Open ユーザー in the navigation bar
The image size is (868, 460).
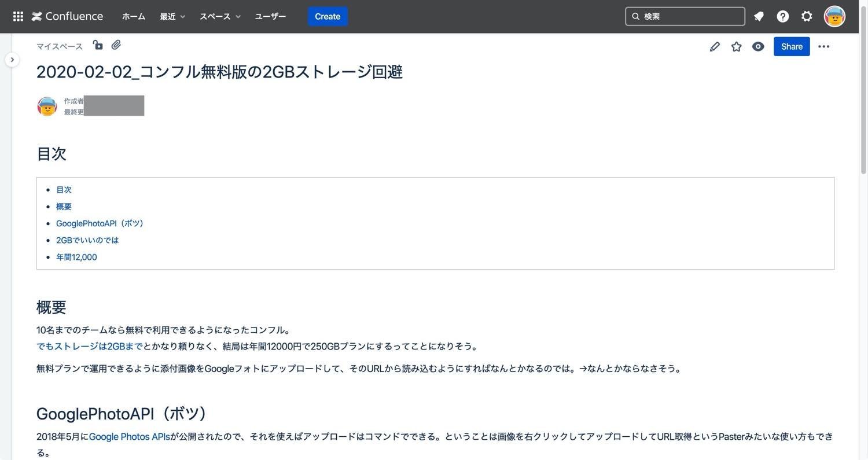[270, 16]
